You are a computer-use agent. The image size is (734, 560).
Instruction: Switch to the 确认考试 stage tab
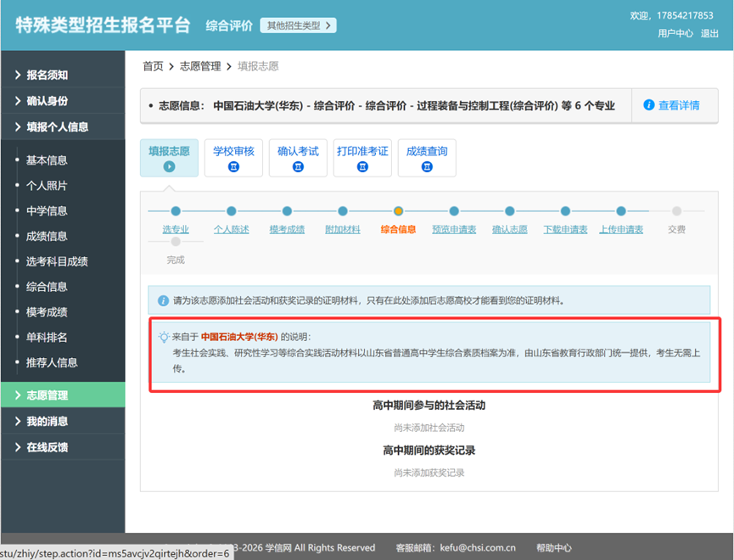pyautogui.click(x=298, y=158)
